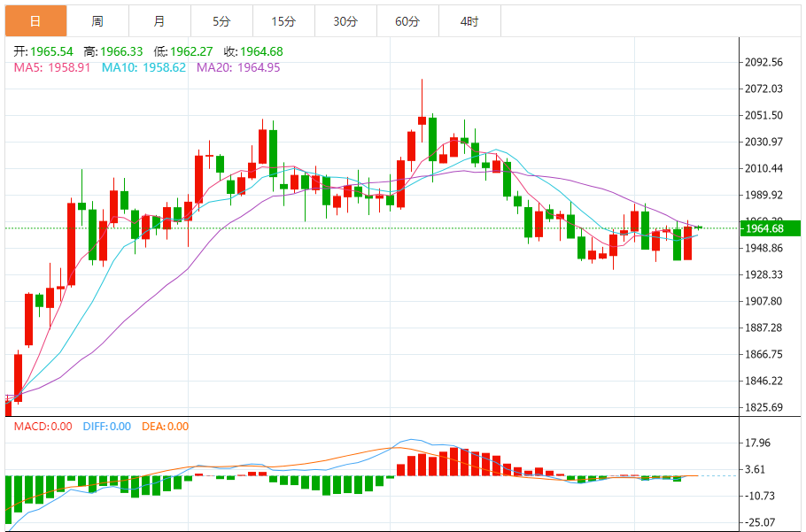
Task: Click the open price 开:1965.54 value
Action: point(43,51)
